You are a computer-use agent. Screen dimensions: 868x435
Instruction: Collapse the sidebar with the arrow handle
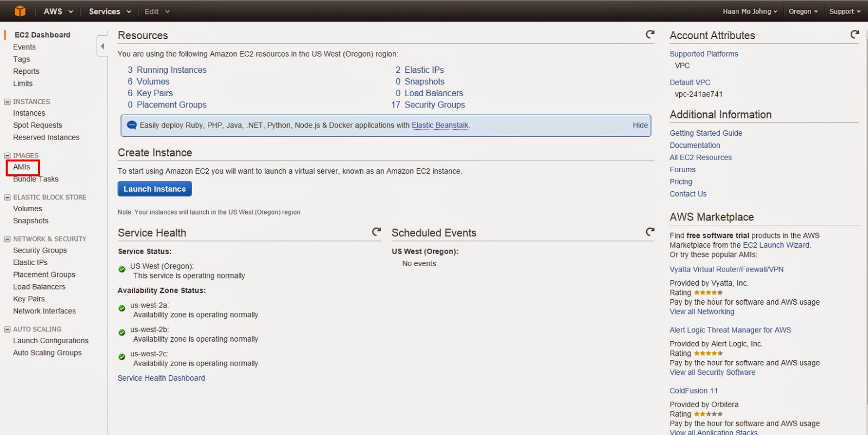pos(102,46)
